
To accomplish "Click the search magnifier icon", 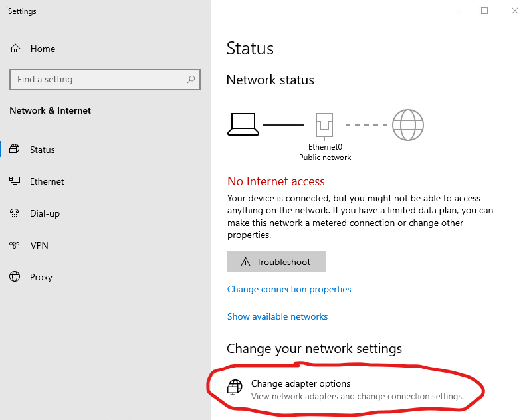I will pyautogui.click(x=191, y=80).
